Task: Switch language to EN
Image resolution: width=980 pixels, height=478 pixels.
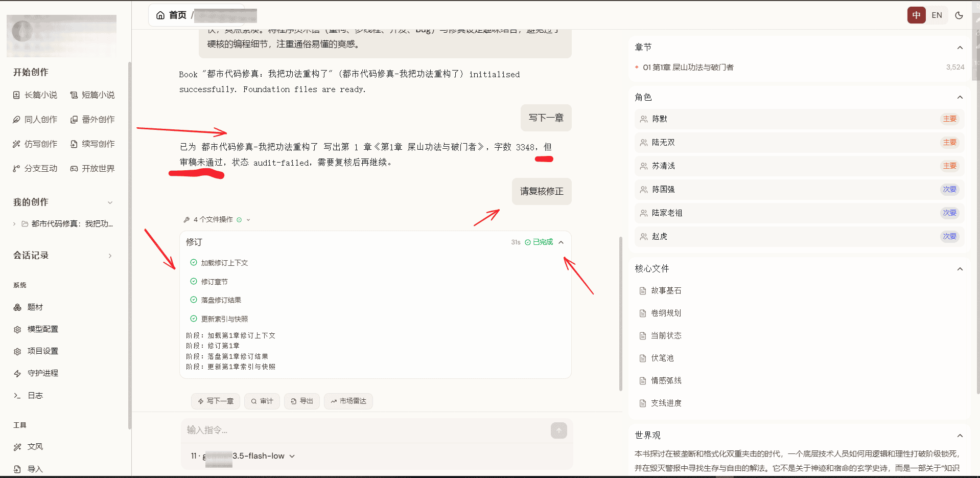Action: (937, 15)
